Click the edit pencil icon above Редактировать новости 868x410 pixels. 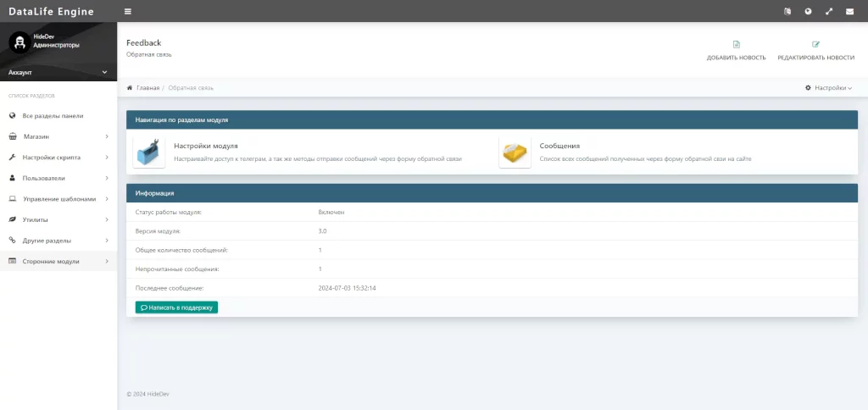[815, 44]
